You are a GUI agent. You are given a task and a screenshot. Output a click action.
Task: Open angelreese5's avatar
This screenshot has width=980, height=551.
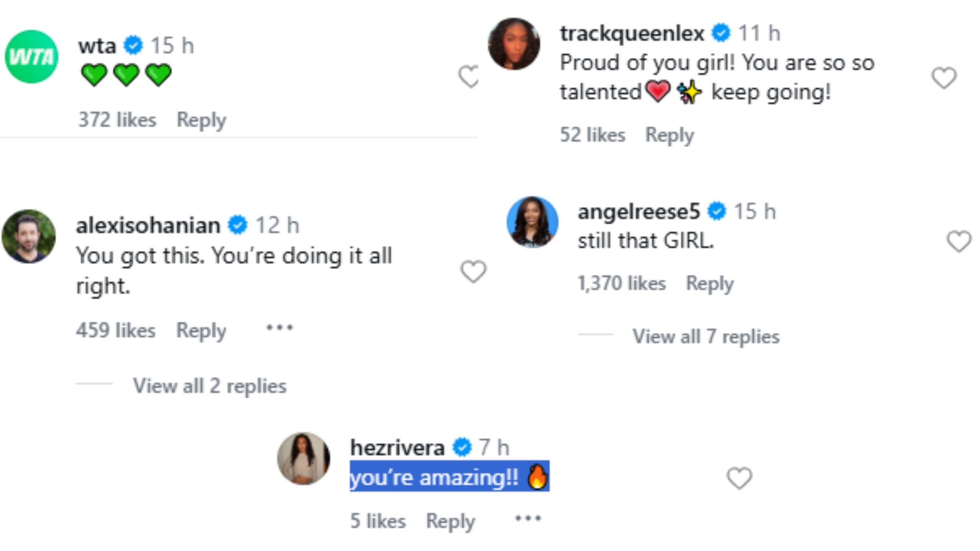(x=532, y=222)
